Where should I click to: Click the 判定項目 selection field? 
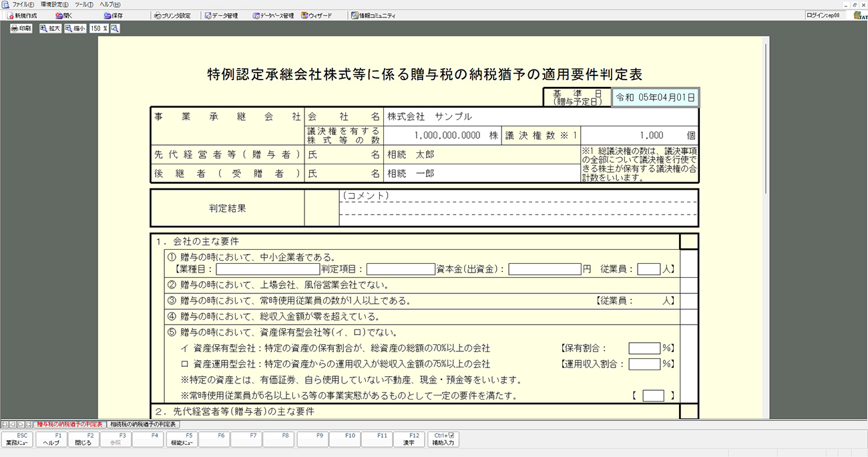coord(401,269)
